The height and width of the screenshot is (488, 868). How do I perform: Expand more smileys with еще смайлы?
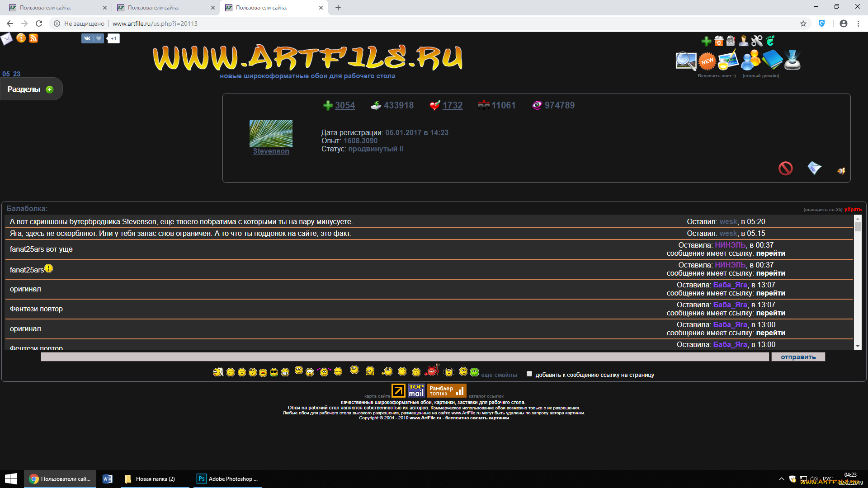pyautogui.click(x=499, y=375)
